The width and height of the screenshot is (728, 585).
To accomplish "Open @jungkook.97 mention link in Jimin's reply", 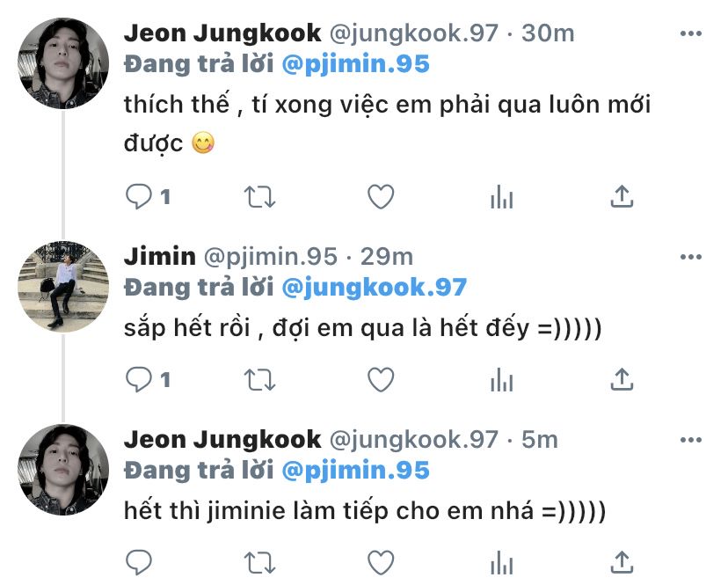I will point(374,288).
